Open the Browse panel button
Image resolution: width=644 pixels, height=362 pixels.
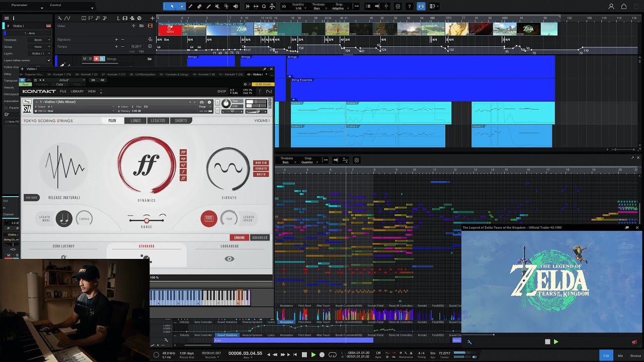[x=635, y=355]
